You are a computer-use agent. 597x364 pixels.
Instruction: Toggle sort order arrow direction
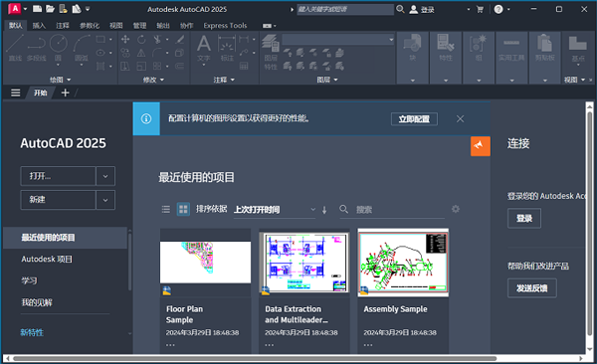tap(324, 210)
